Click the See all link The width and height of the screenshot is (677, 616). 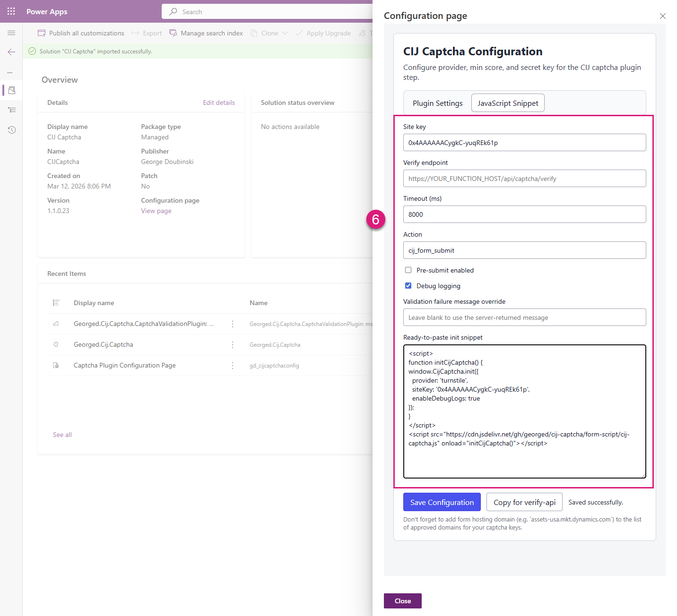(62, 435)
